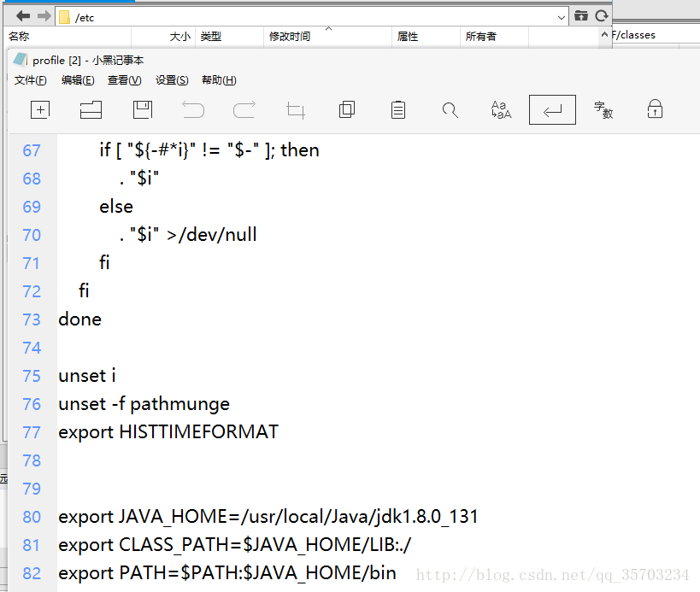Image resolution: width=700 pixels, height=592 pixels.
Task: Save the profile file
Action: 142,109
